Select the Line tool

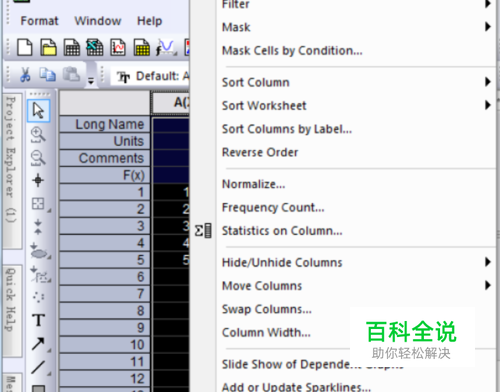[38, 367]
